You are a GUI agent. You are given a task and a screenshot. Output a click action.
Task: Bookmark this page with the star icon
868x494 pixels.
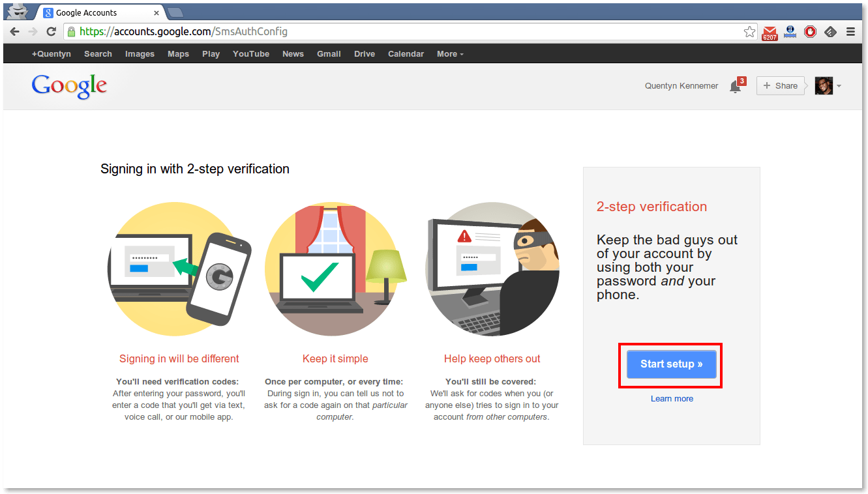pos(750,31)
